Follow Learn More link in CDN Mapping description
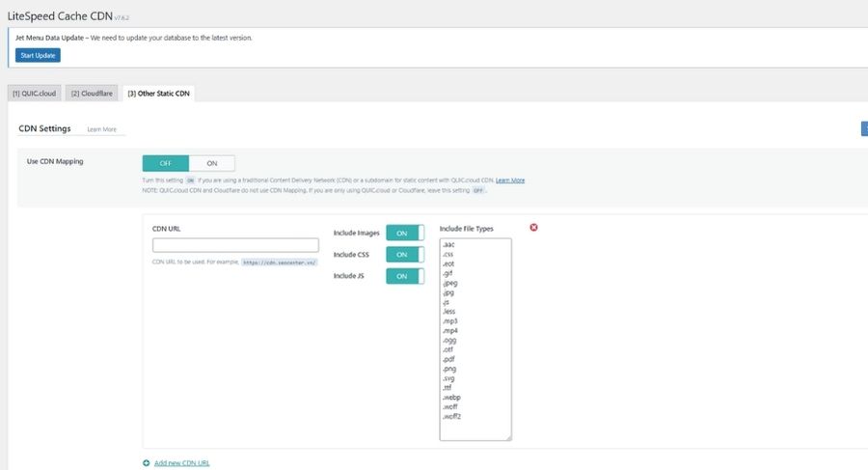 tap(510, 180)
